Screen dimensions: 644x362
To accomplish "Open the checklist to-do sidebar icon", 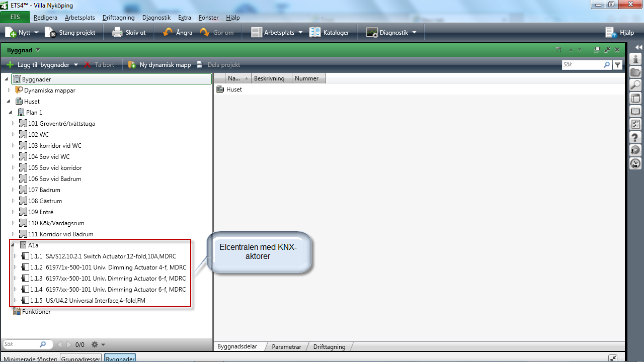I will 635,124.
